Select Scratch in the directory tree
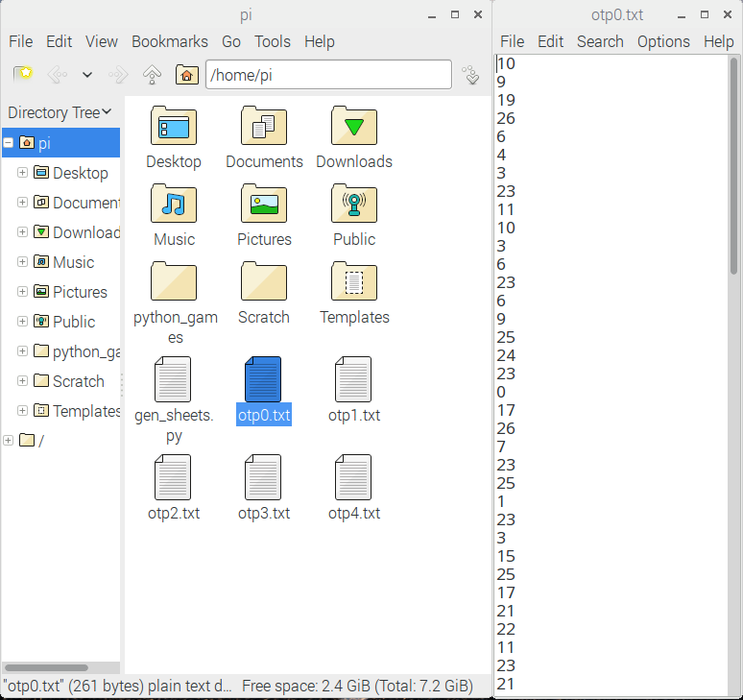Image resolution: width=743 pixels, height=700 pixels. [x=78, y=381]
